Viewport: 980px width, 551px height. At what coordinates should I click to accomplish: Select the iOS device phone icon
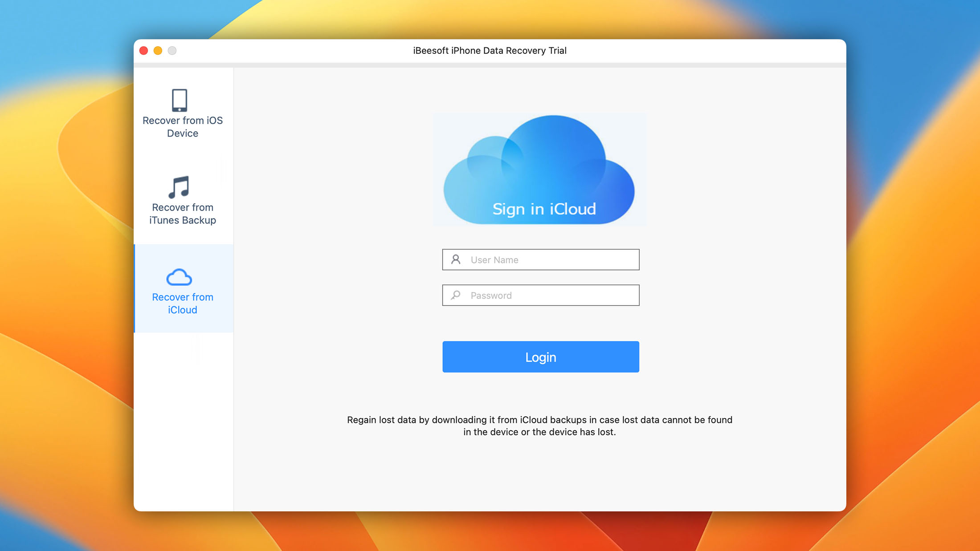(x=179, y=100)
